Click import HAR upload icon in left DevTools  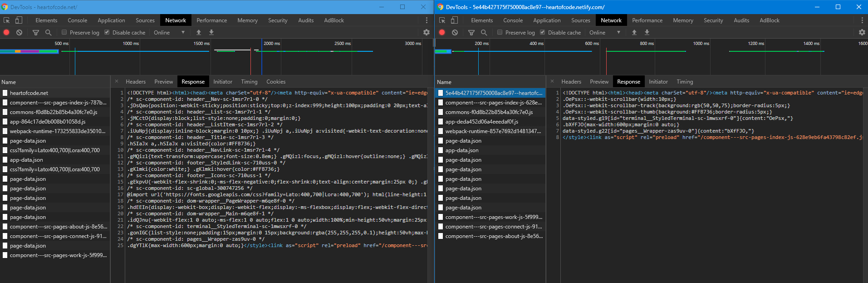pos(199,32)
